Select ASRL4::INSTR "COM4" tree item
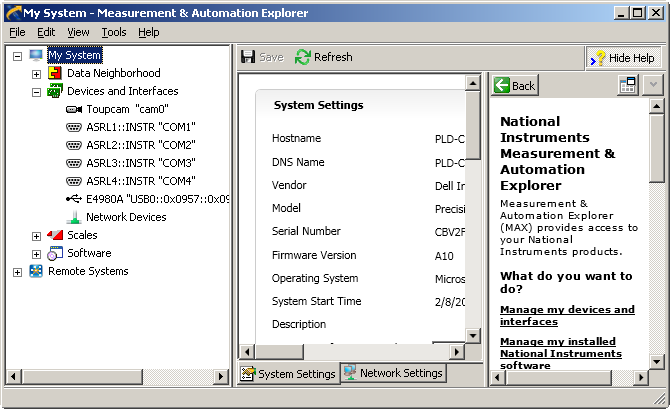The image size is (670, 409). click(x=141, y=181)
